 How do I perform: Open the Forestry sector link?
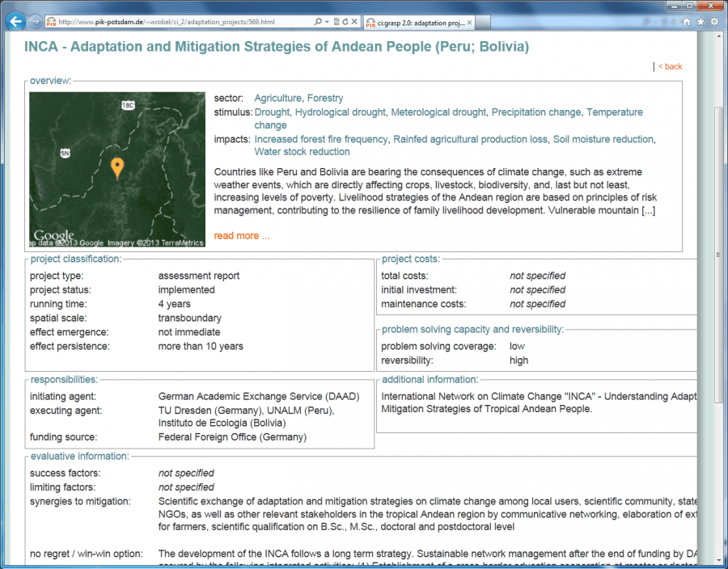(325, 99)
